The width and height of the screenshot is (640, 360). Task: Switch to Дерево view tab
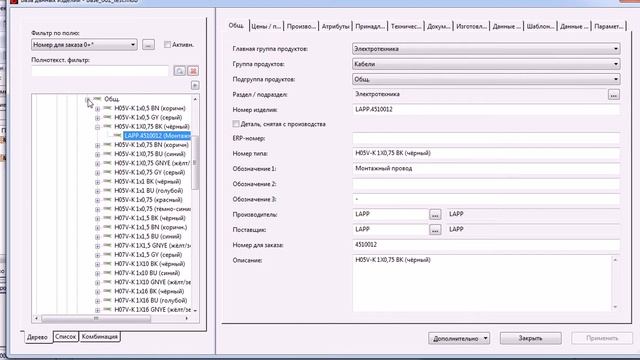click(37, 337)
